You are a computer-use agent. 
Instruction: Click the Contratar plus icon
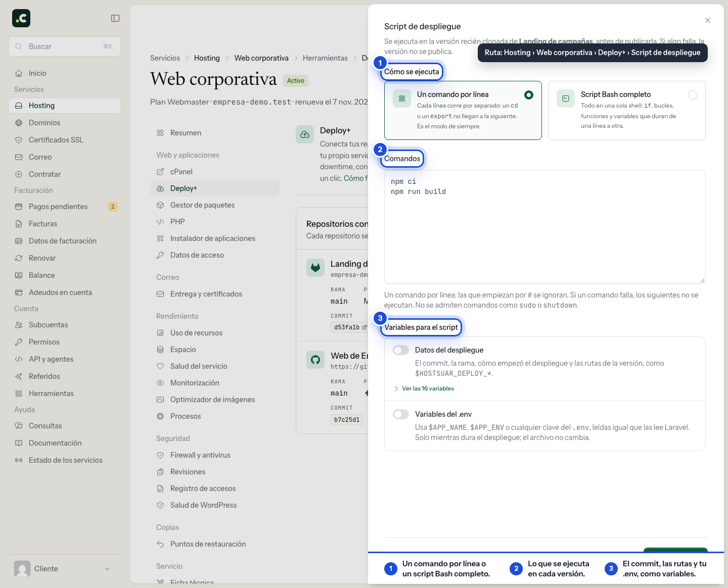(19, 174)
